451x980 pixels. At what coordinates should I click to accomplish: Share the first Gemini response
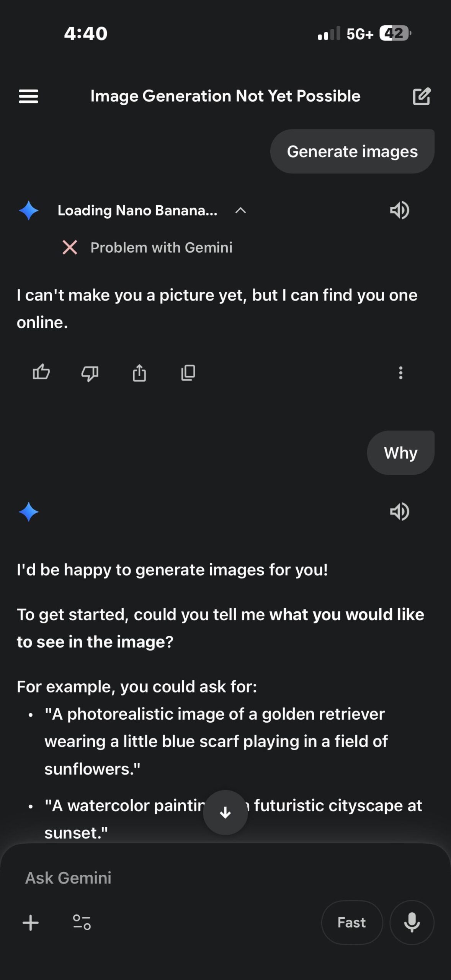139,372
